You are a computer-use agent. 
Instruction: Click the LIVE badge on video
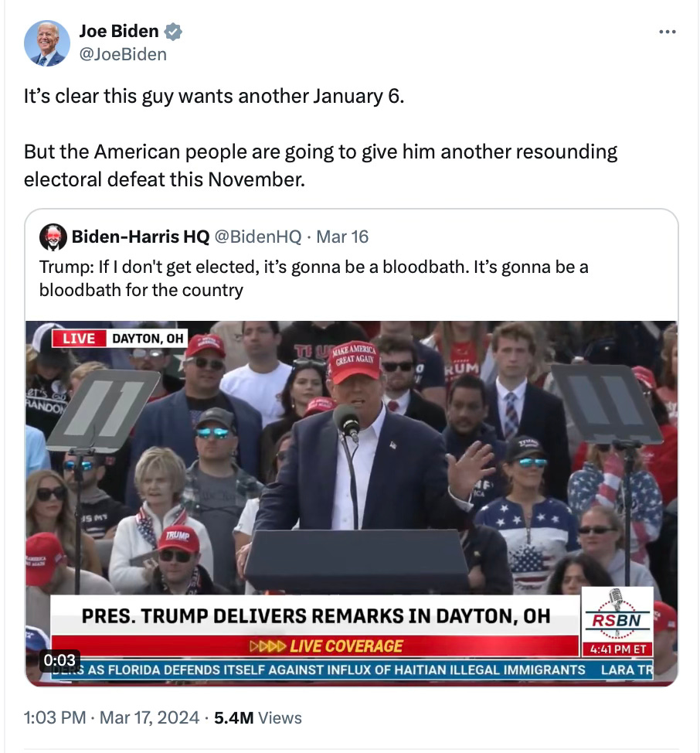(79, 339)
